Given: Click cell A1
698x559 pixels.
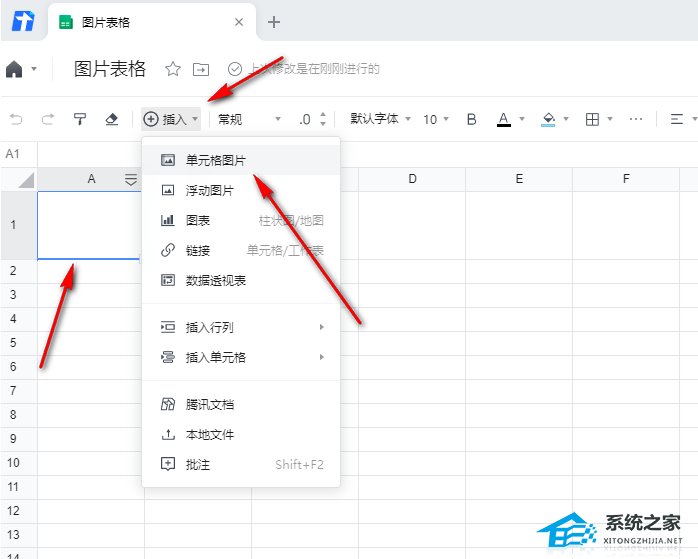Looking at the screenshot, I should (89, 225).
